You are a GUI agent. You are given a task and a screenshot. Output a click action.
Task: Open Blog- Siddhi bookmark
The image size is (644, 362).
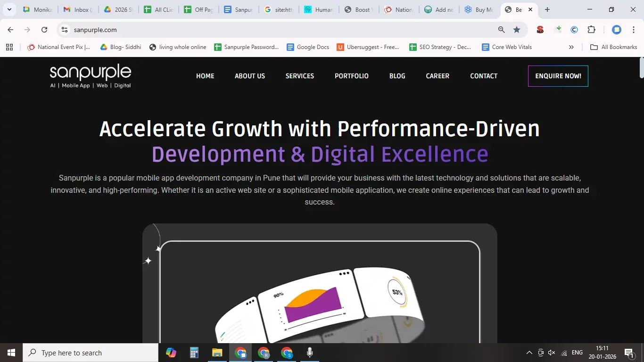coord(121,47)
